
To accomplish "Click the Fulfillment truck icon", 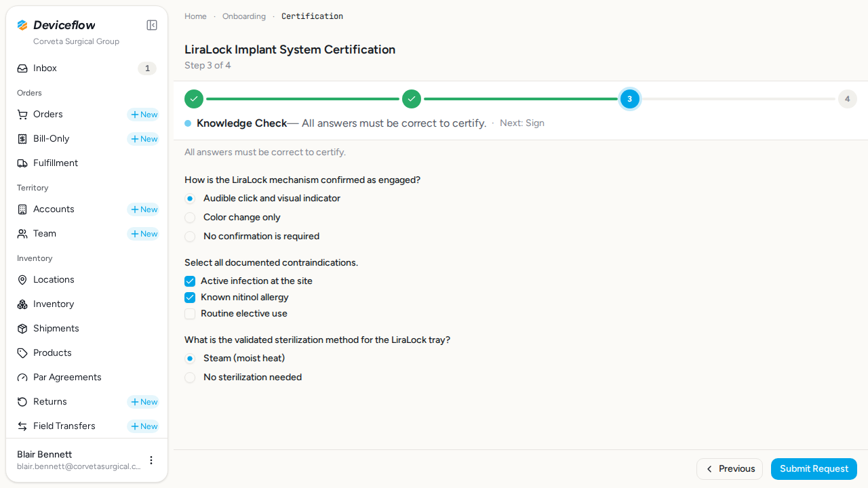I will [x=22, y=163].
